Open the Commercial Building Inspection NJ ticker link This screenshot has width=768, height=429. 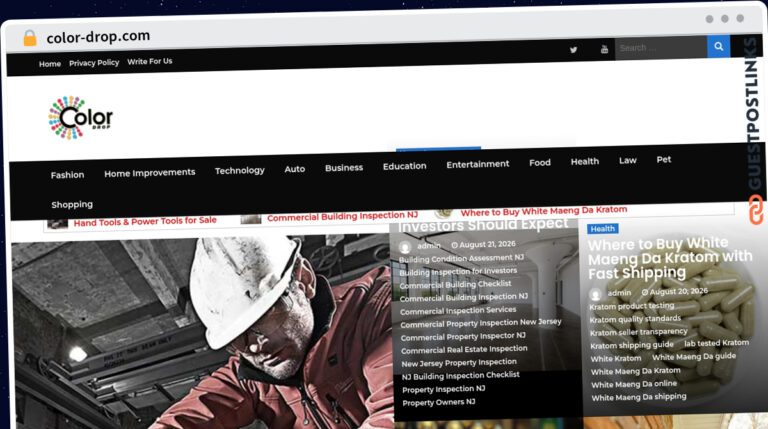[x=342, y=216]
